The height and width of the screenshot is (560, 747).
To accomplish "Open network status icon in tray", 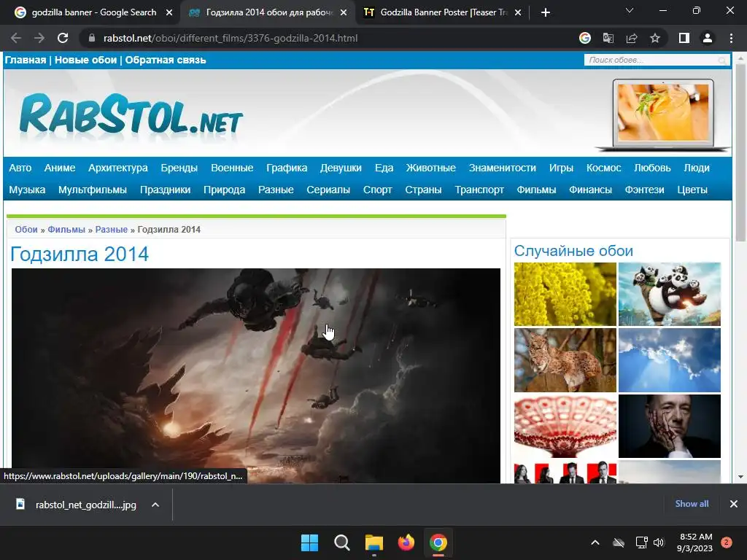I will (x=642, y=542).
